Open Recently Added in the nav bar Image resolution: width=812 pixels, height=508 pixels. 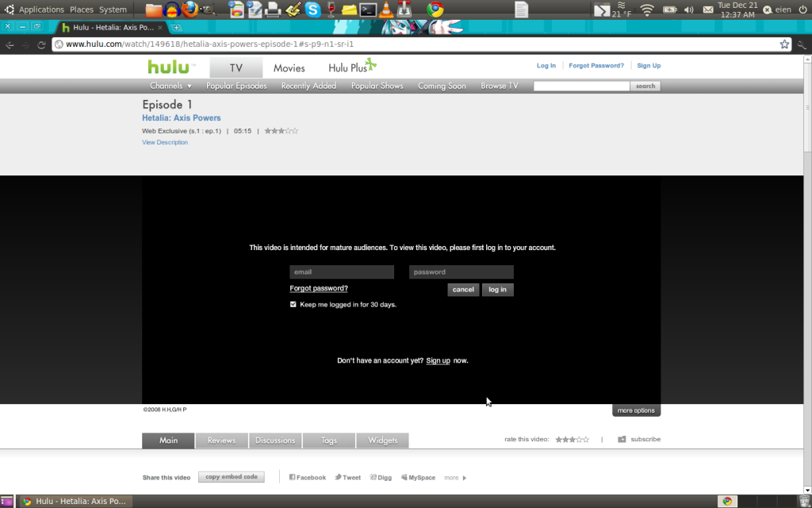pos(308,86)
